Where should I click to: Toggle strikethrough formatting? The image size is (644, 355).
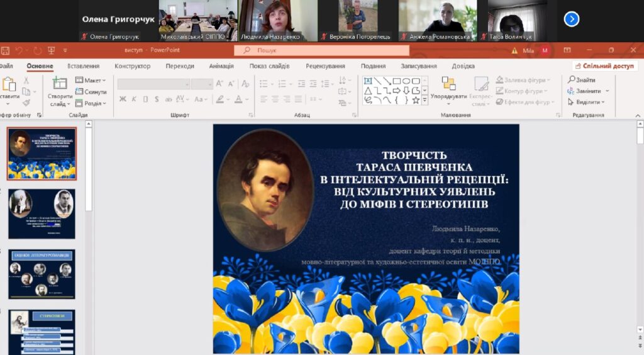[169, 99]
